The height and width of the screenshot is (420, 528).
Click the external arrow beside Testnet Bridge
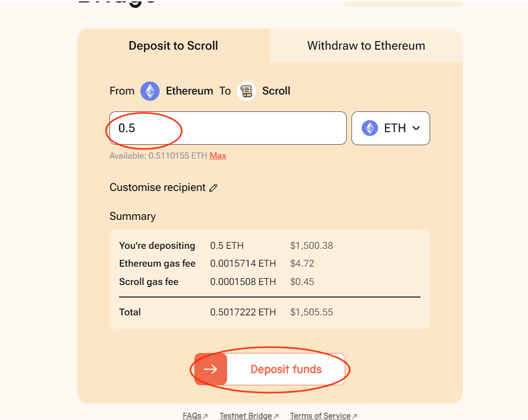pyautogui.click(x=276, y=416)
